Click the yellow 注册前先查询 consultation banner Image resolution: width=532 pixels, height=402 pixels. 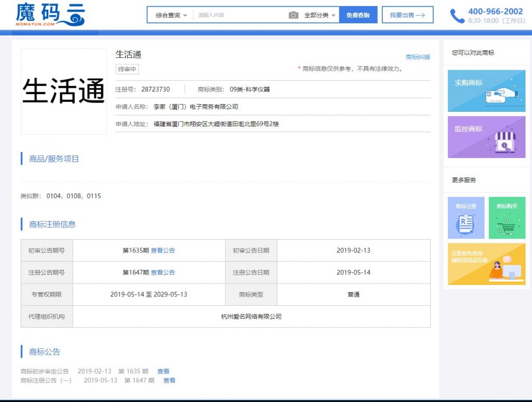click(486, 264)
